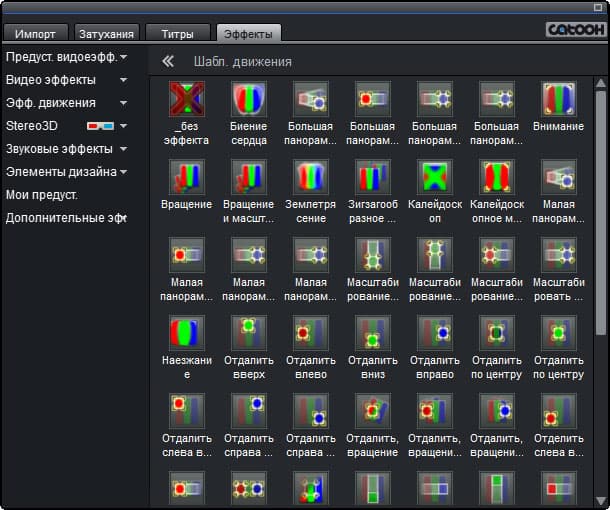The width and height of the screenshot is (610, 510).
Task: Open "Мои предуст." category
Action: click(x=42, y=195)
